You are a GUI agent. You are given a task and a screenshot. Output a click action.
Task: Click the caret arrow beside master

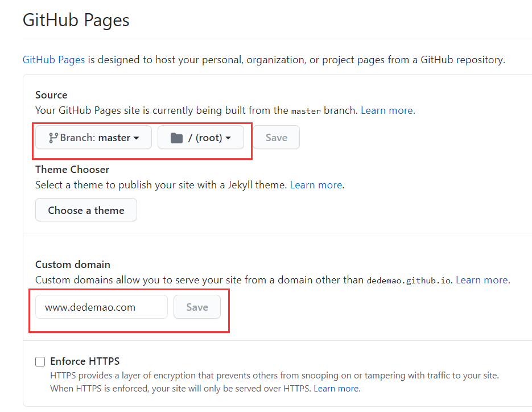137,138
